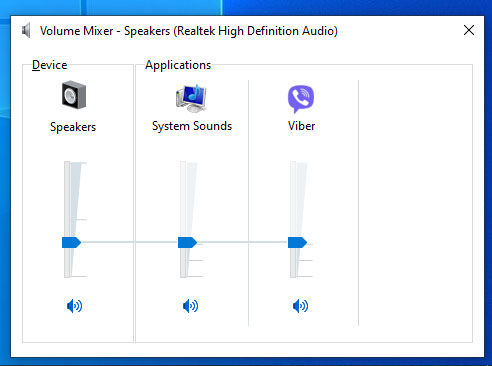Select the System Sounds slider thumb

[187, 242]
